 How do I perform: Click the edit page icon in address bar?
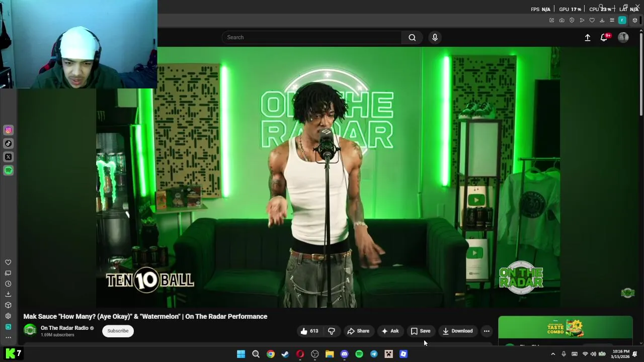pyautogui.click(x=551, y=20)
